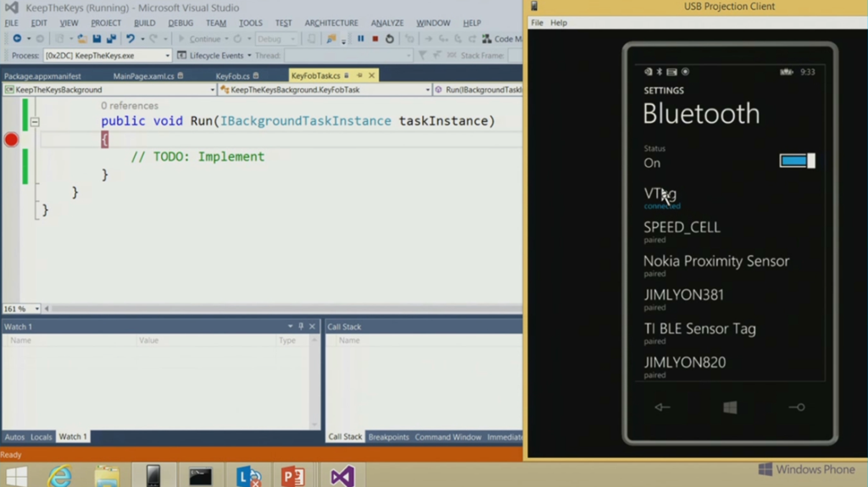This screenshot has width=868, height=487.
Task: Open PowerPoint from the taskbar
Action: (292, 476)
